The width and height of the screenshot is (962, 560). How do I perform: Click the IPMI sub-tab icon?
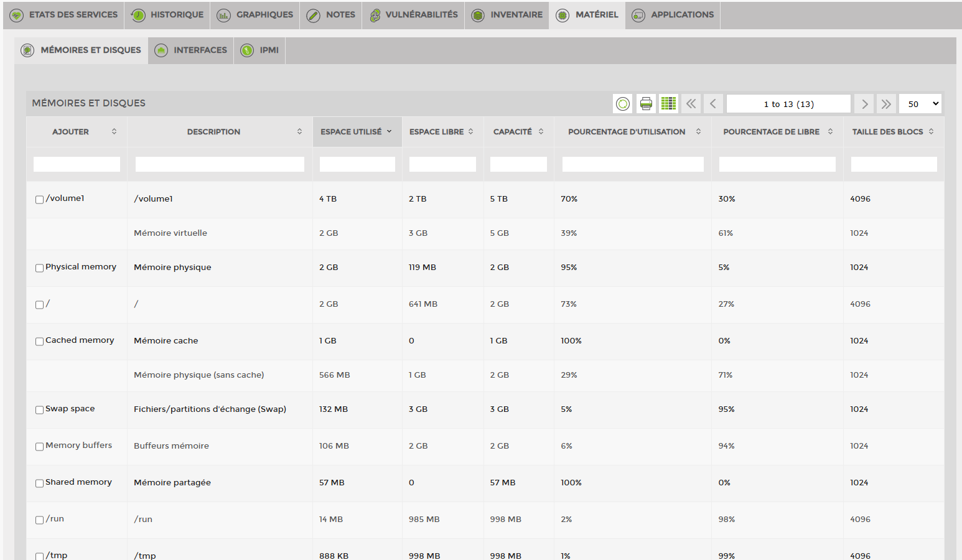click(x=247, y=50)
